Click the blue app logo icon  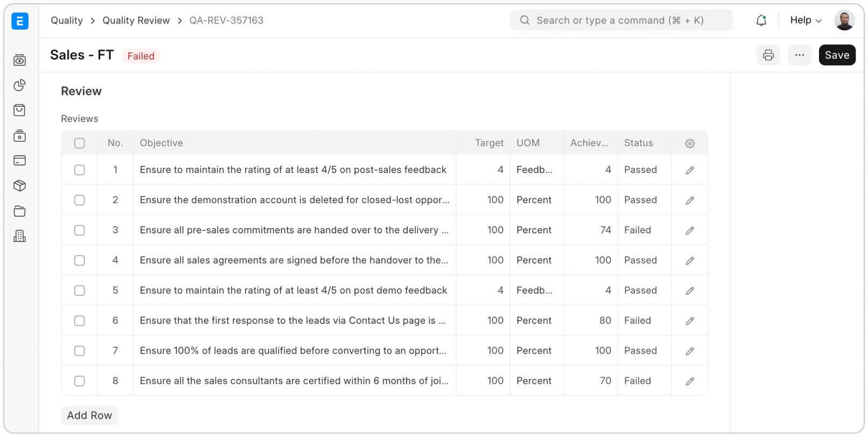click(x=20, y=21)
